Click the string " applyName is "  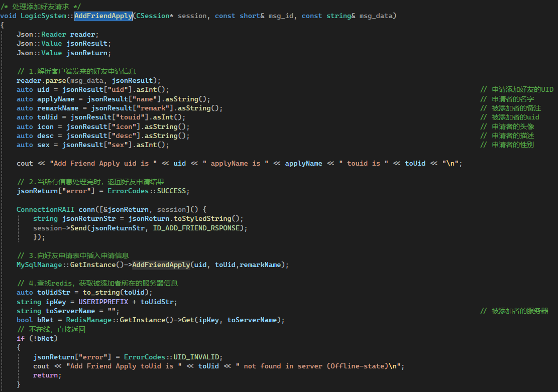click(x=236, y=163)
